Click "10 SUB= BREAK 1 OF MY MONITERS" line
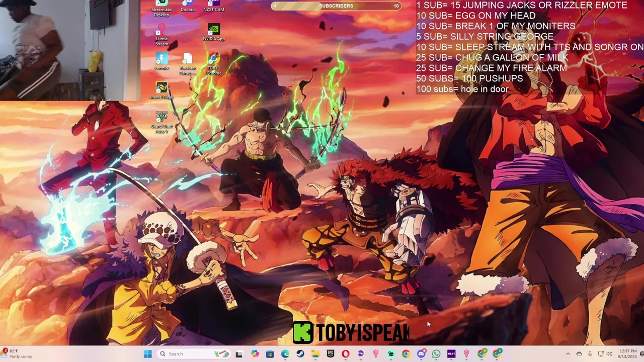The height and width of the screenshot is (362, 644). [x=496, y=26]
